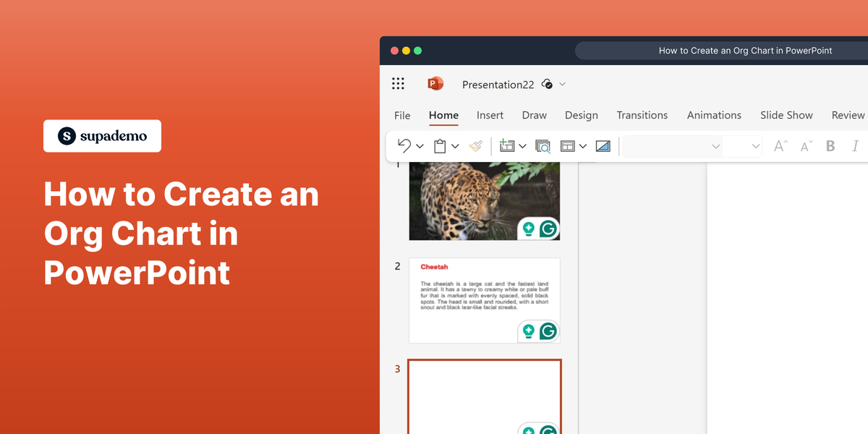Image resolution: width=868 pixels, height=434 pixels.
Task: Click the lightbulb icon on slide 2
Action: click(529, 331)
